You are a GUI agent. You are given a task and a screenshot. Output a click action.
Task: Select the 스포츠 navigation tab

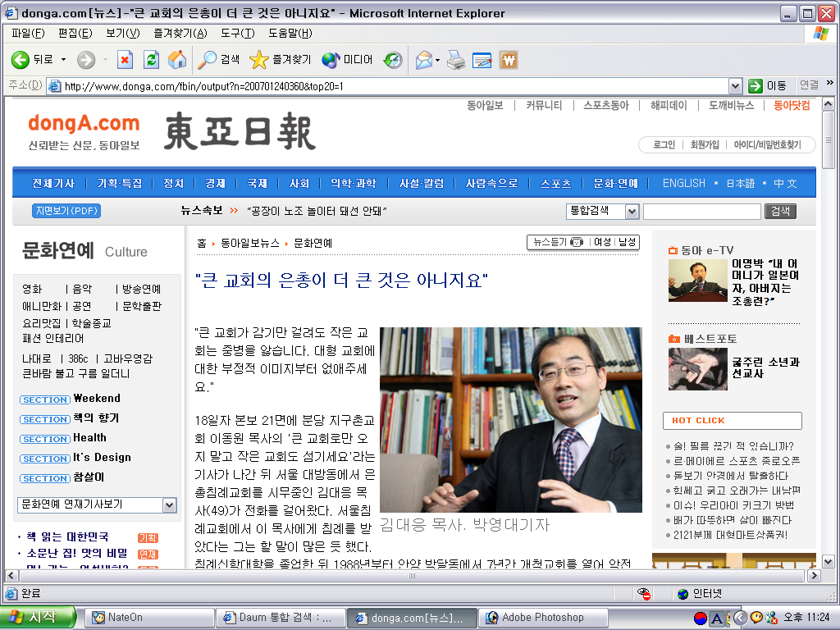pyautogui.click(x=555, y=183)
